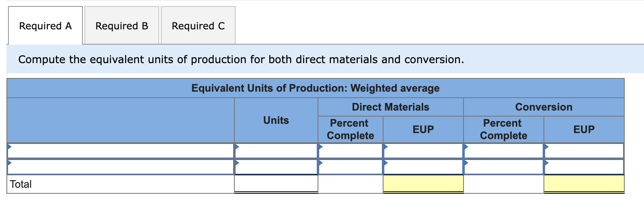Click first row Direct Materials EUP cell
Image resolution: width=644 pixels, height=201 pixels.
tap(423, 151)
